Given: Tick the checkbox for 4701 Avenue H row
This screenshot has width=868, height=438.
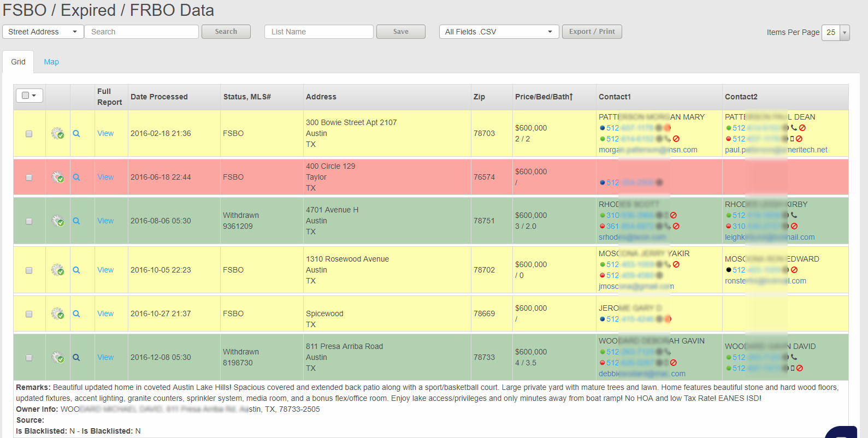Looking at the screenshot, I should [x=29, y=221].
